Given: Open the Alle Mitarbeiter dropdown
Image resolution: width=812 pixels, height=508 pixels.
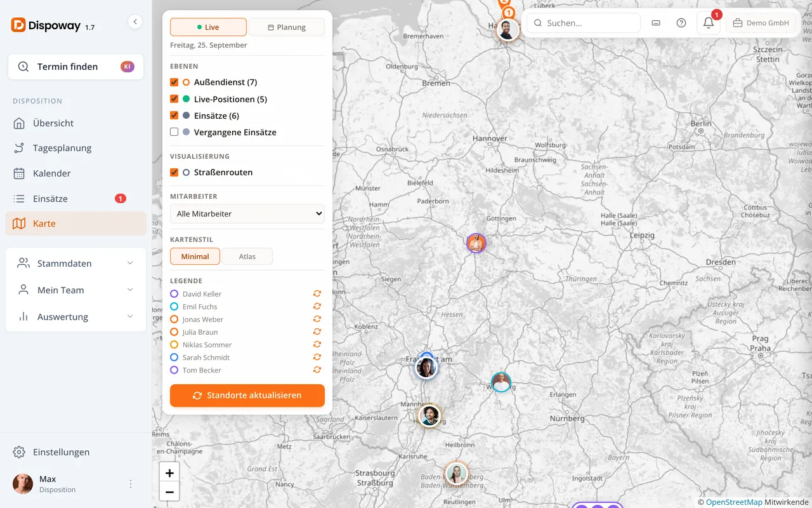Looking at the screenshot, I should [247, 214].
